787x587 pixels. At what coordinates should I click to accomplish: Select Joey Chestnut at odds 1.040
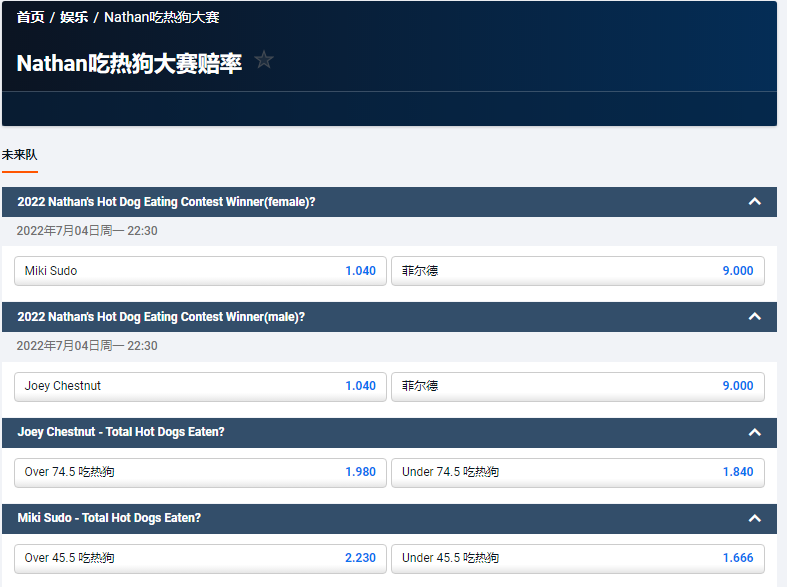click(x=200, y=386)
